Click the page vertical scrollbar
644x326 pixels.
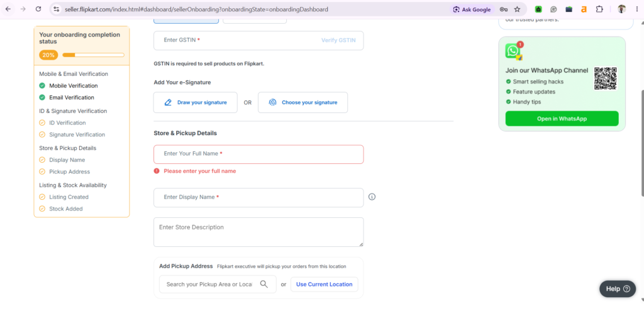[x=641, y=143]
